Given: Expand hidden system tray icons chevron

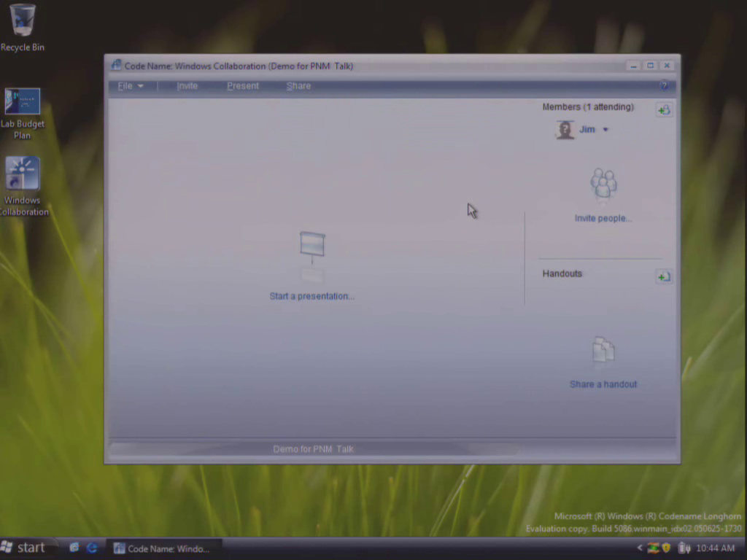Looking at the screenshot, I should click(640, 548).
